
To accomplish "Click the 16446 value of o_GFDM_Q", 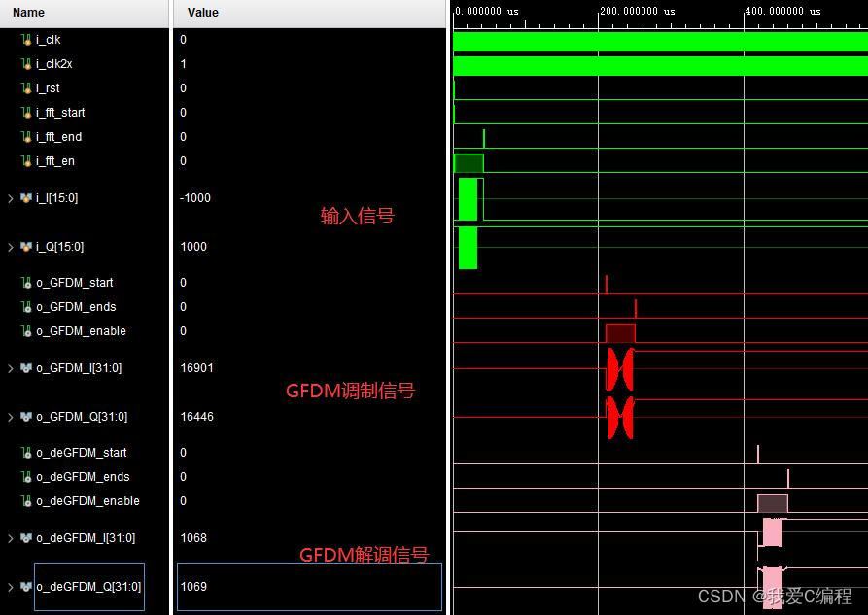I will tap(196, 417).
